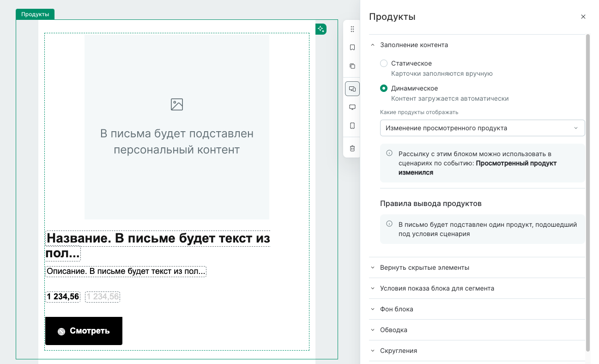
Task: Click the green AI sparkle icon
Action: 321,29
